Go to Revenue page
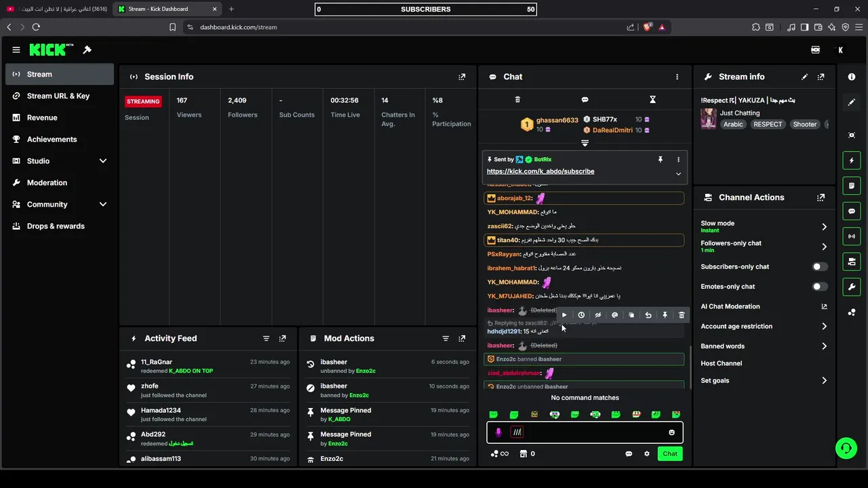Image resolution: width=868 pixels, height=488 pixels. 60,117
